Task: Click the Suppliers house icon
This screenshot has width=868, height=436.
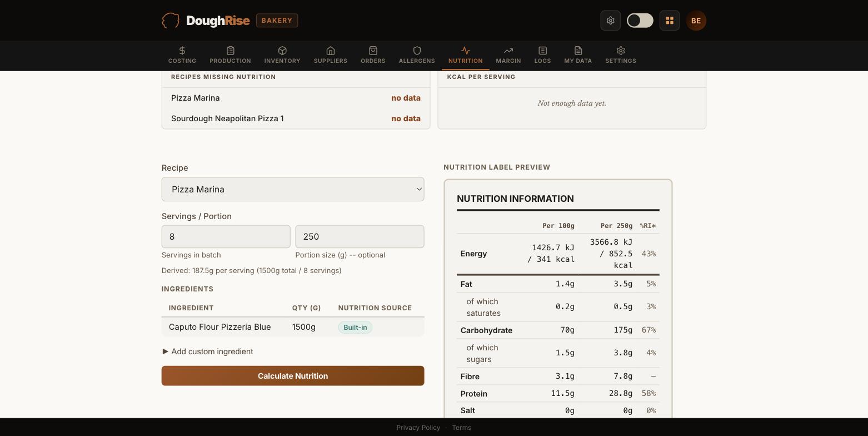Action: tap(331, 51)
